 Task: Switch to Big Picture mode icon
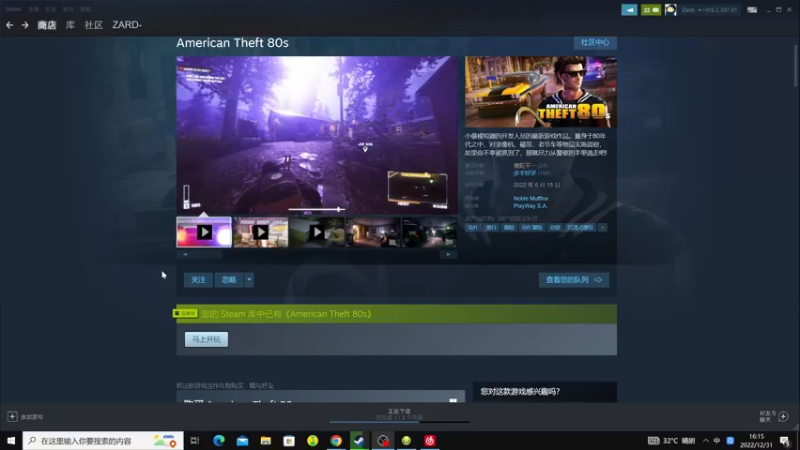[x=752, y=10]
